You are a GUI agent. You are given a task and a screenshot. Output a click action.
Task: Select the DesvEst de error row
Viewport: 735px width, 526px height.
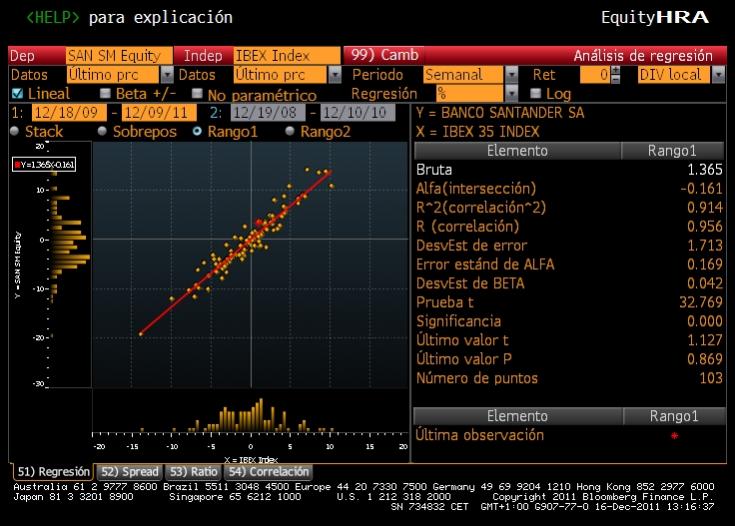[x=569, y=245]
